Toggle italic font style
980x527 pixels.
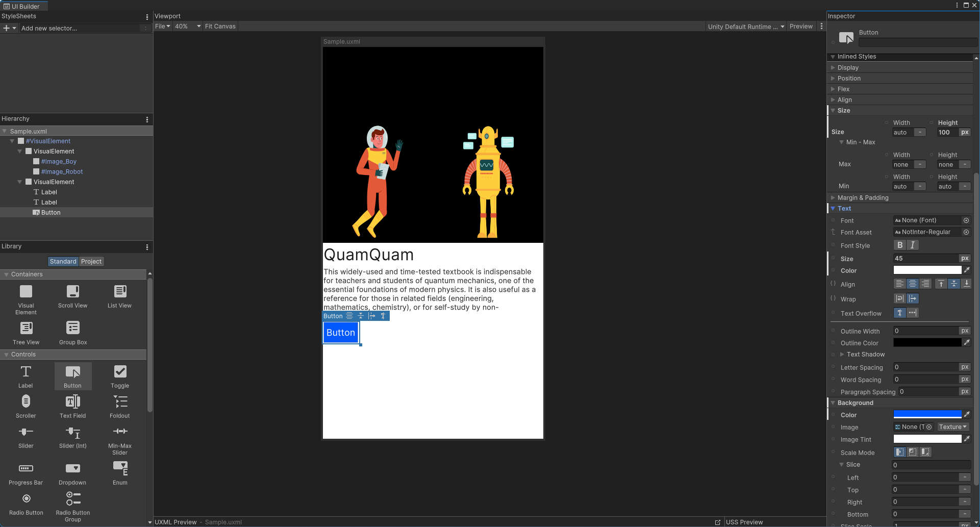click(913, 245)
